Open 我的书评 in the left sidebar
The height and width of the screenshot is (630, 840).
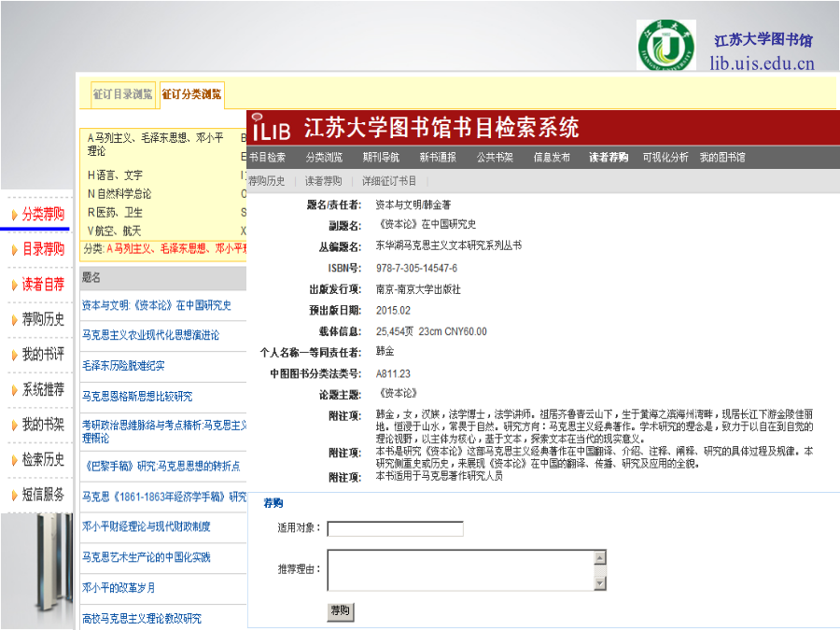coord(43,354)
